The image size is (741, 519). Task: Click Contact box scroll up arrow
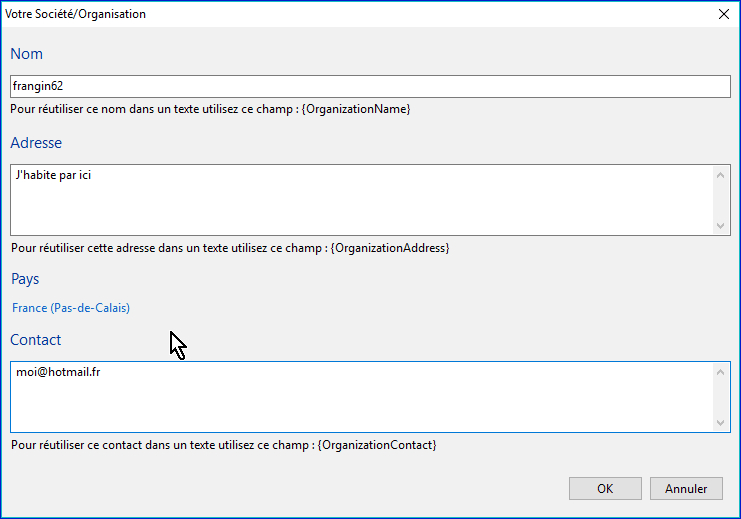point(722,372)
